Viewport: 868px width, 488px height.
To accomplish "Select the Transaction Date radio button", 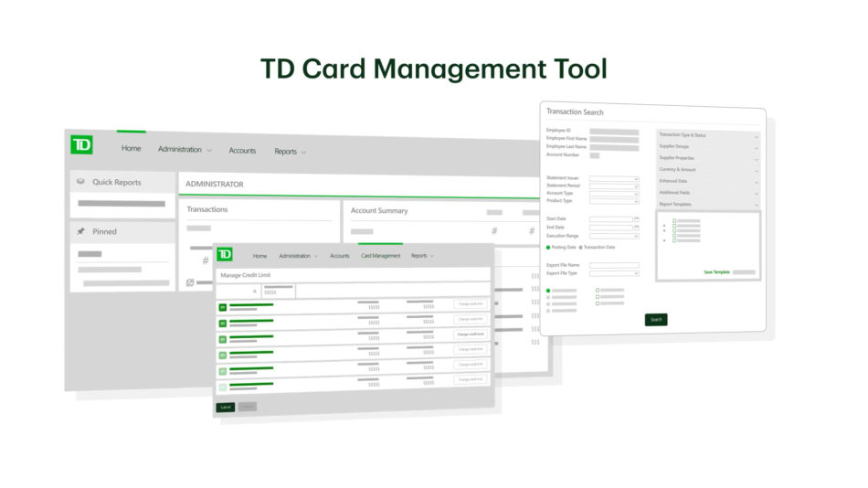I will click(581, 248).
